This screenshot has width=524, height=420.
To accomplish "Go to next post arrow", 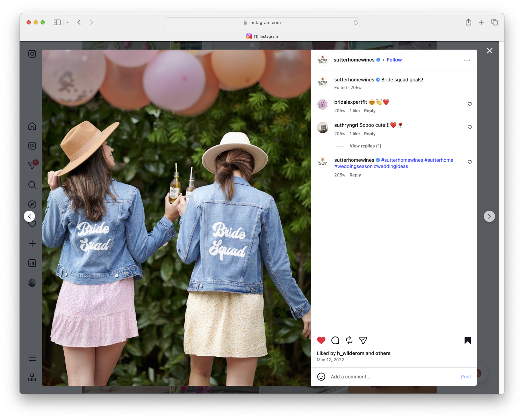I will coord(489,216).
